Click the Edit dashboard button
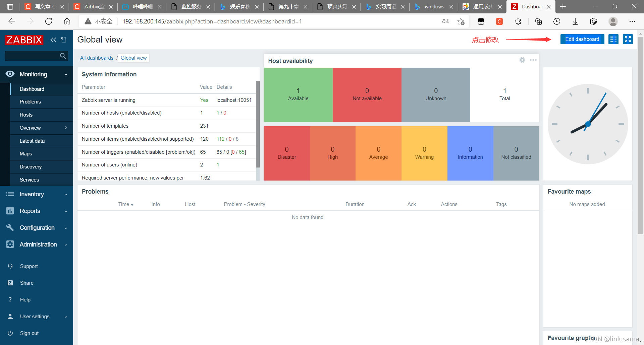 point(582,39)
